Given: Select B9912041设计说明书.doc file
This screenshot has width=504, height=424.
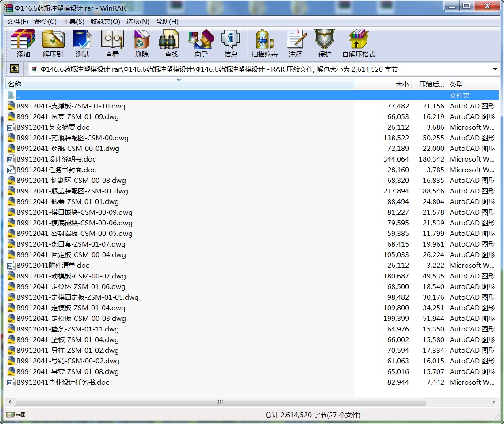Looking at the screenshot, I should pos(56,159).
